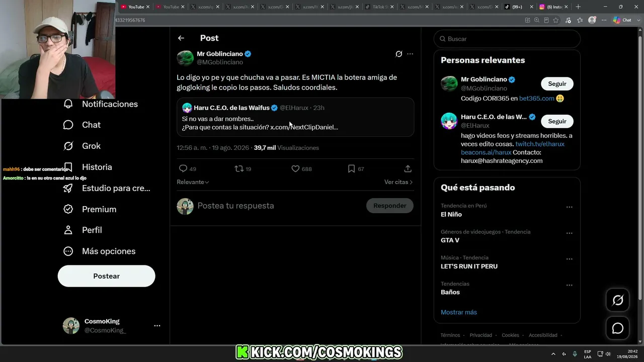This screenshot has width=644, height=362.
Task: Open a new browser tab
Action: (x=578, y=7)
